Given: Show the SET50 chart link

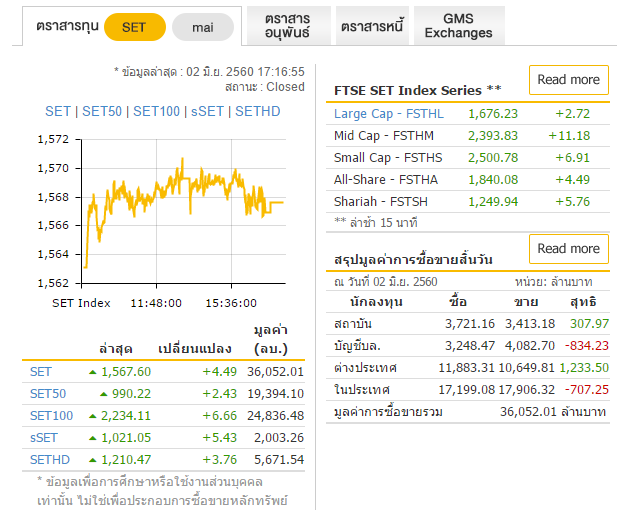Looking at the screenshot, I should 102,111.
